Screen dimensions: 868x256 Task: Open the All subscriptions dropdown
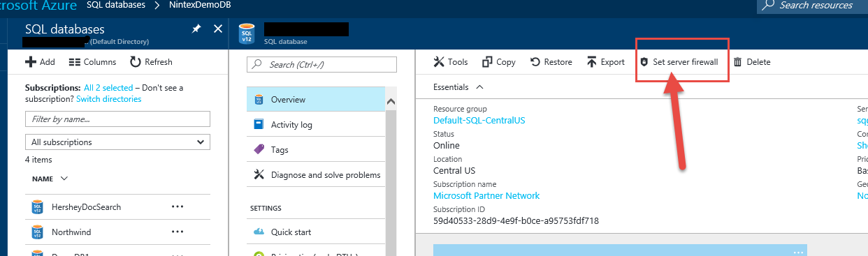point(117,142)
